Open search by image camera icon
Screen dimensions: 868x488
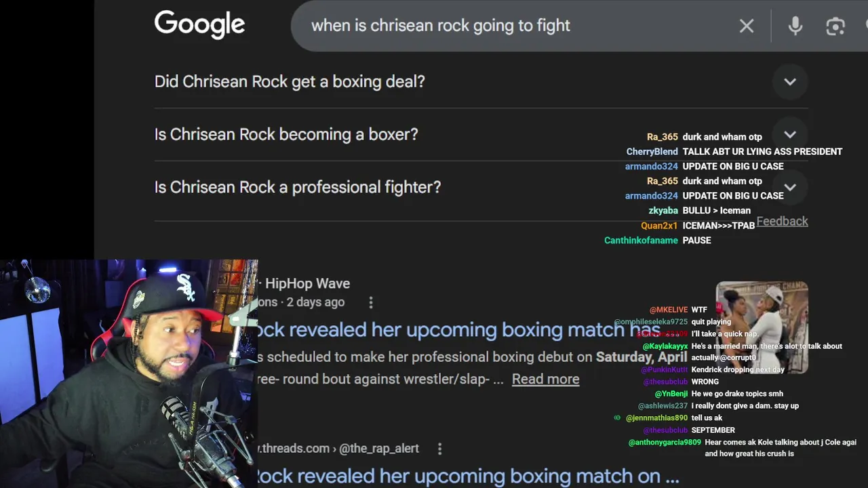835,26
